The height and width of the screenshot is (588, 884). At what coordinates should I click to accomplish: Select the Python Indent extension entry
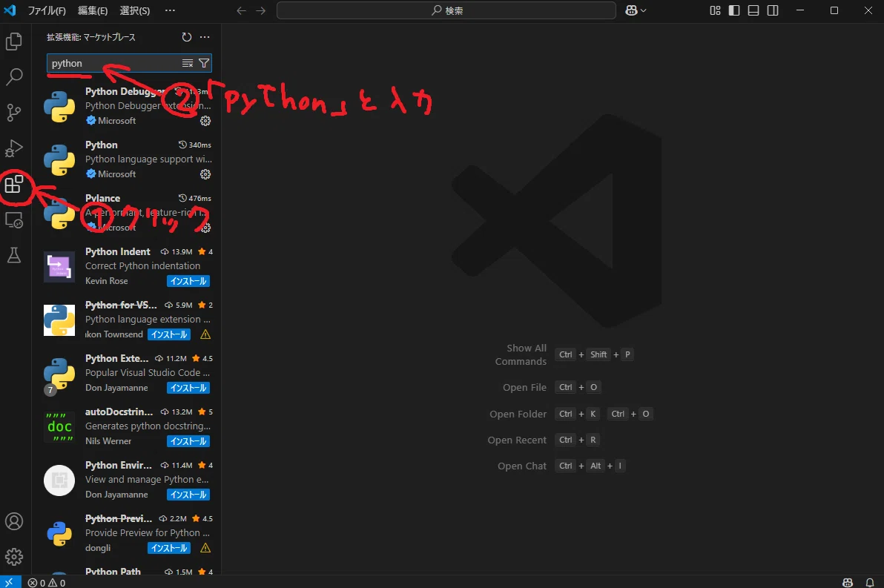126,267
